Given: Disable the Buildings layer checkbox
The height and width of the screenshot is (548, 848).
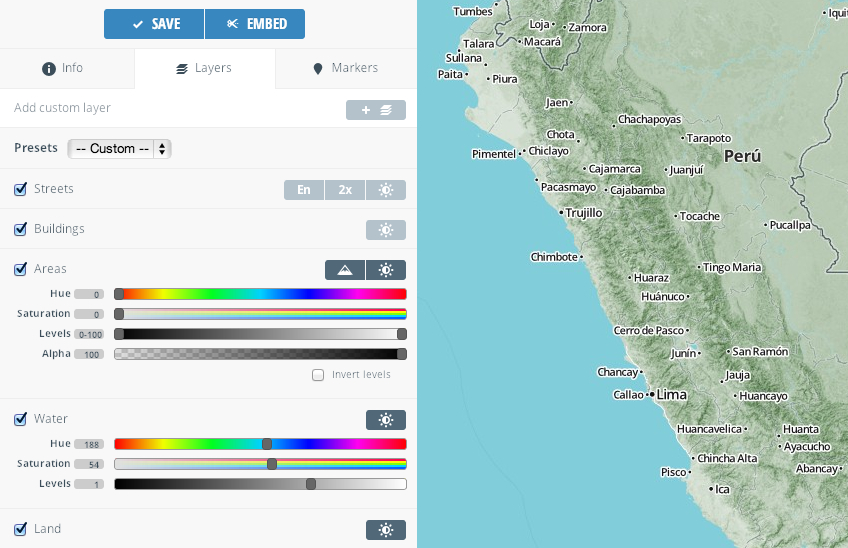Looking at the screenshot, I should pos(21,229).
